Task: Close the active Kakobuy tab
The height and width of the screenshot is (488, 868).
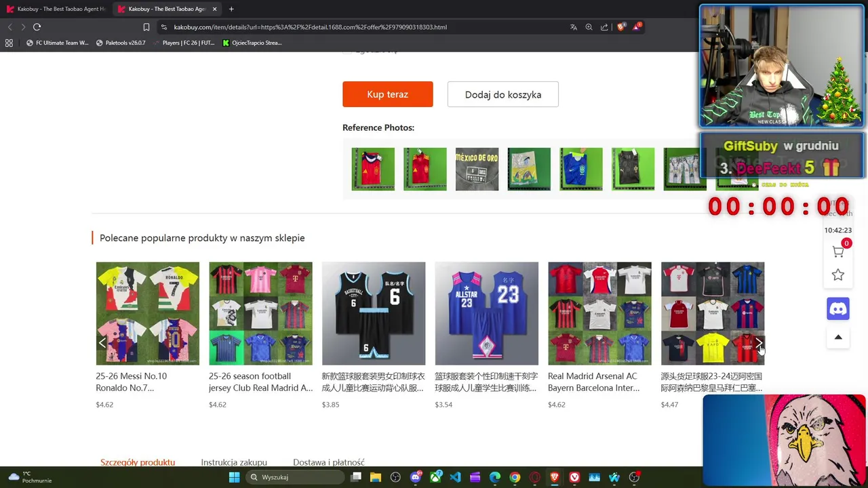Action: [x=214, y=9]
